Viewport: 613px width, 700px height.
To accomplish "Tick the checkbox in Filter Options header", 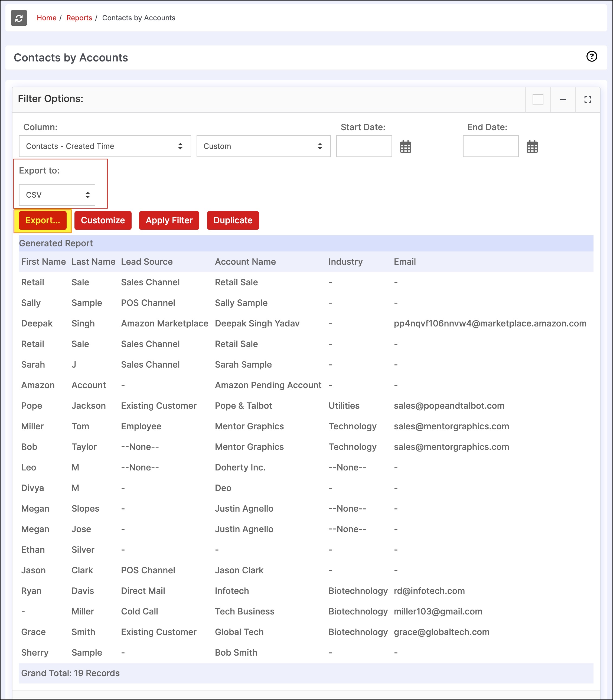I will 538,100.
